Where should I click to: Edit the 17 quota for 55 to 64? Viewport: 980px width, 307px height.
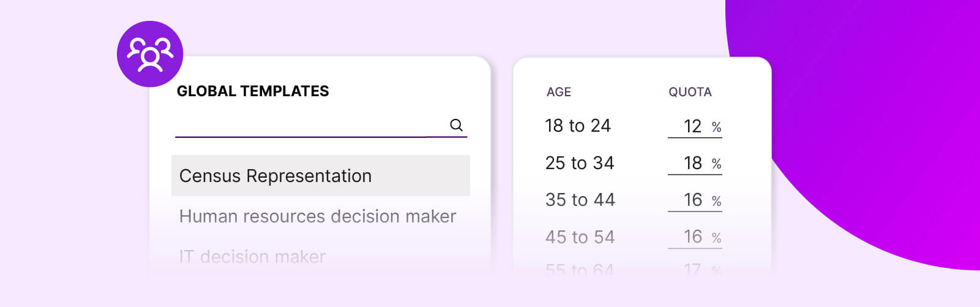click(692, 269)
